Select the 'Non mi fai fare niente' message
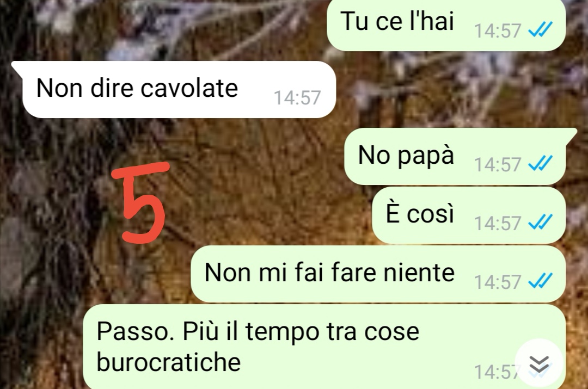 [378, 274]
